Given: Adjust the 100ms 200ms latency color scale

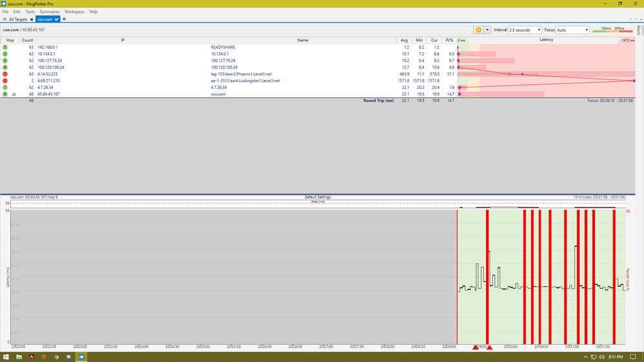Looking at the screenshot, I should (x=612, y=30).
